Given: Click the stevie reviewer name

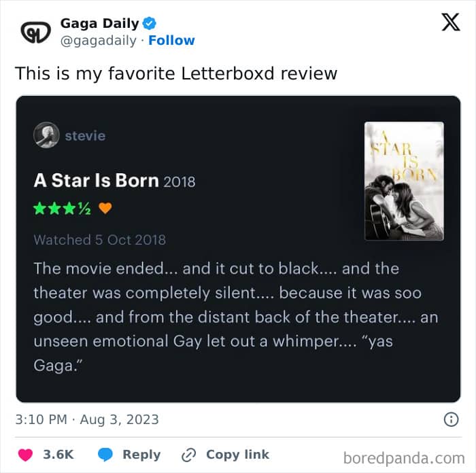Looking at the screenshot, I should coord(85,135).
